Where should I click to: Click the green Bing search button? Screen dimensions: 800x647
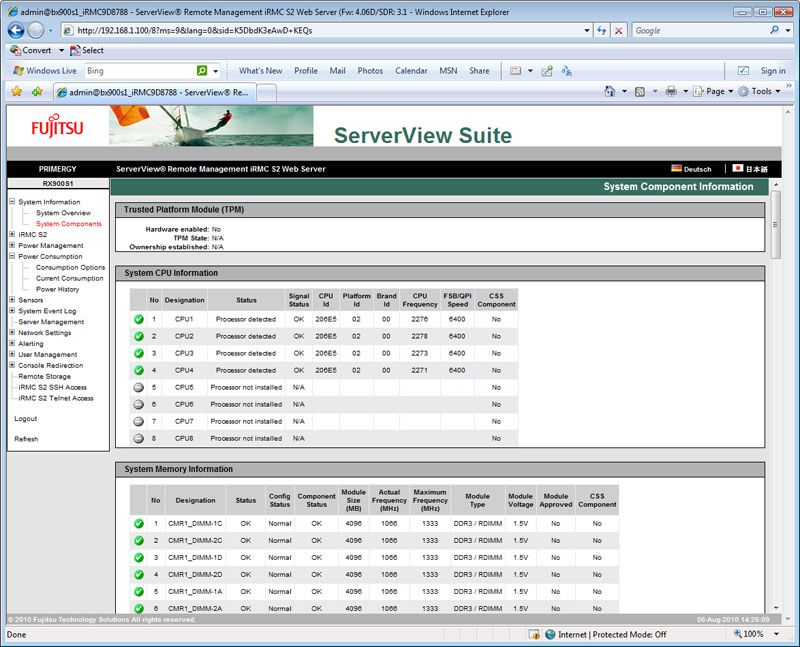coord(202,70)
